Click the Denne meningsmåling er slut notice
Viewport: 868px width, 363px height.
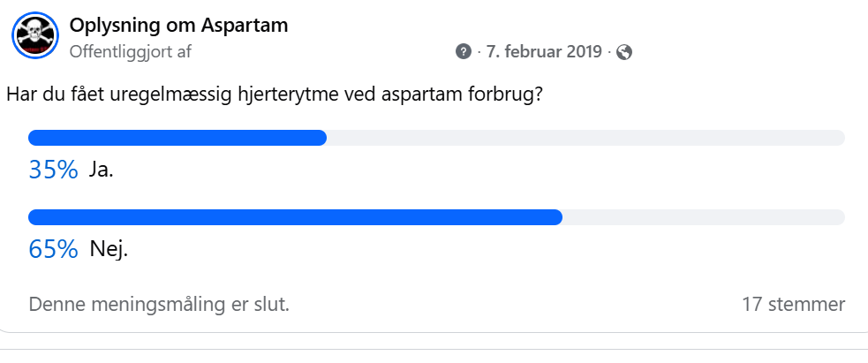159,305
